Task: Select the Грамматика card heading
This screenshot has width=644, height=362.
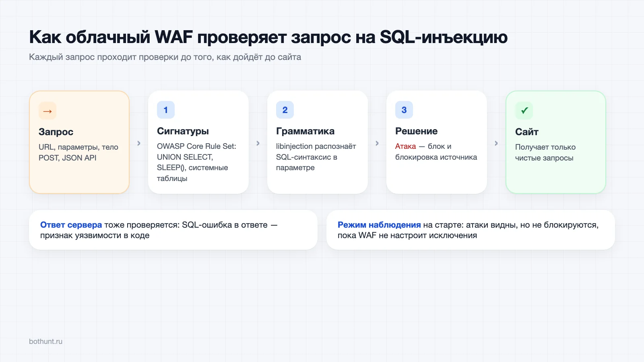Action: click(x=305, y=131)
